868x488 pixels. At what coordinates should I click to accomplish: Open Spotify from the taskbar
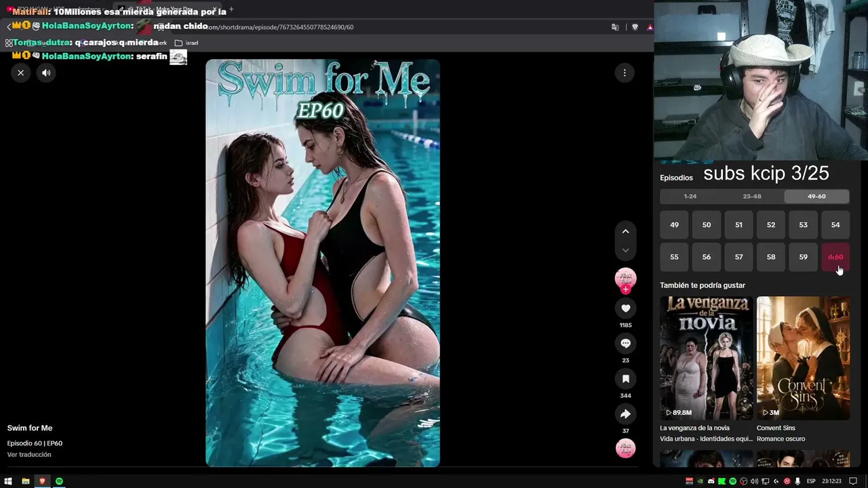(59, 481)
